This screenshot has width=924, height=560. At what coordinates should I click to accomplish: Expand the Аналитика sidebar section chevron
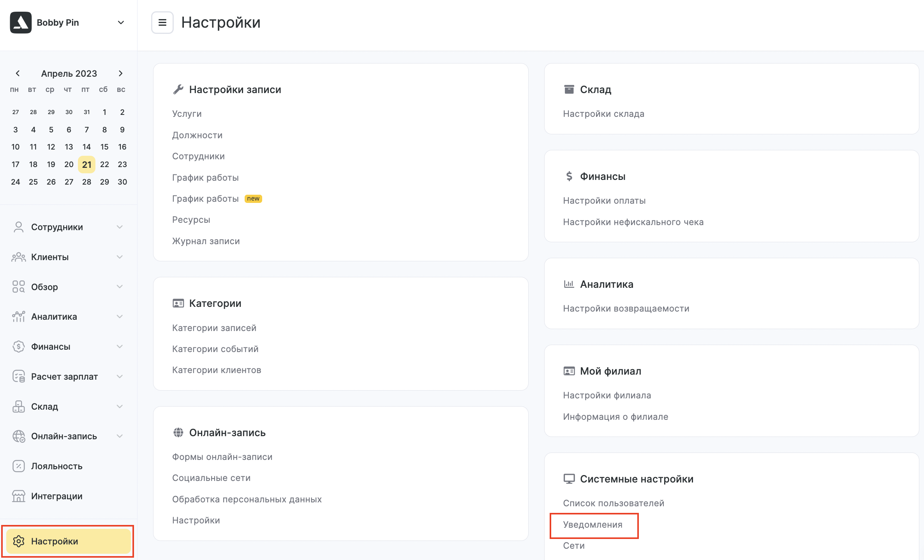point(120,317)
